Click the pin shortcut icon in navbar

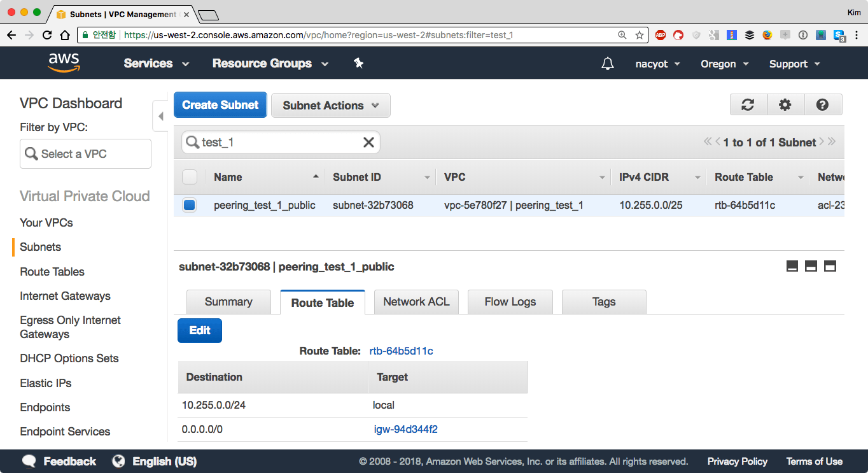[x=358, y=63]
